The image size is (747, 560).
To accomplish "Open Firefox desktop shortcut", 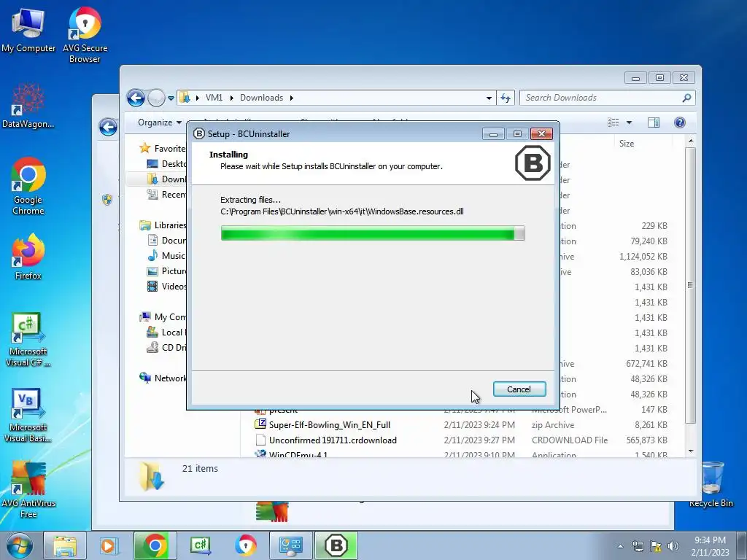I will tap(28, 257).
